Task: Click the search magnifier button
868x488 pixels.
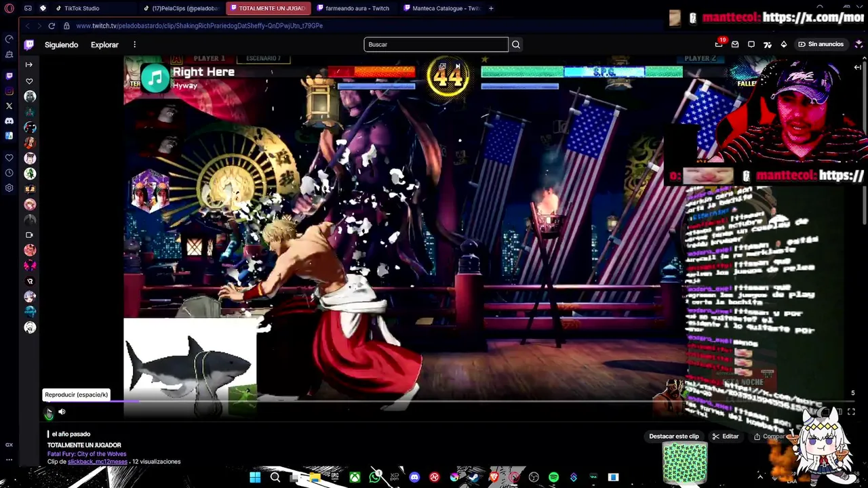Action: click(516, 45)
